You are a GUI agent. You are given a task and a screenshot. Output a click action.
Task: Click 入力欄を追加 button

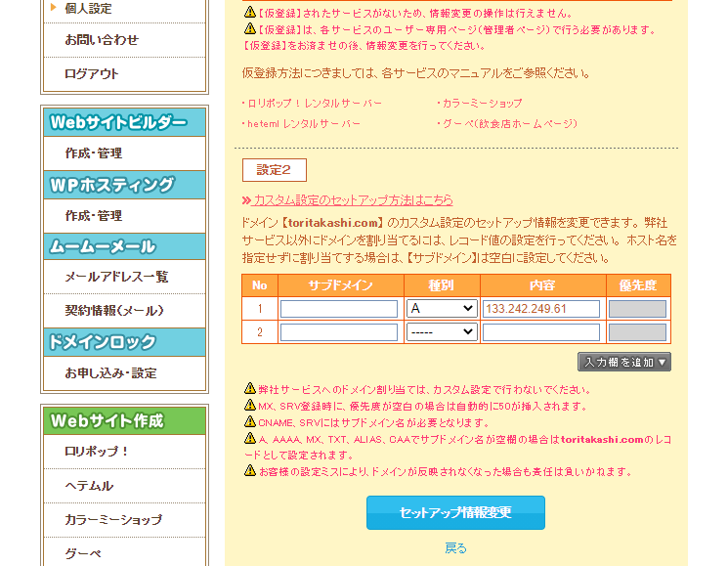coord(624,362)
